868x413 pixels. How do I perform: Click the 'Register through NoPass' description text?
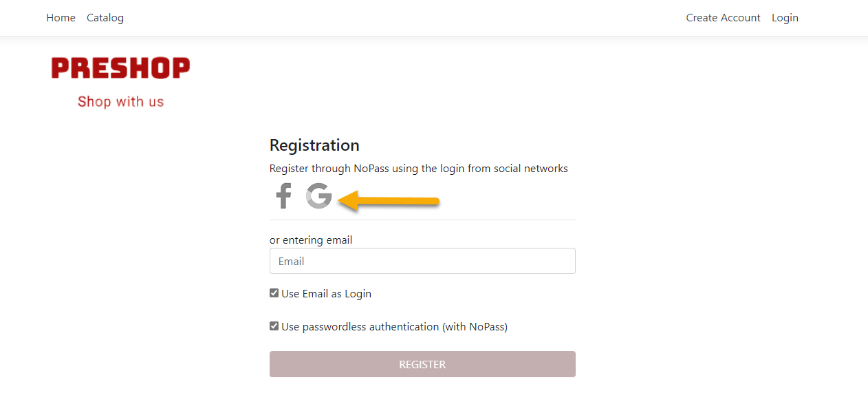point(418,169)
